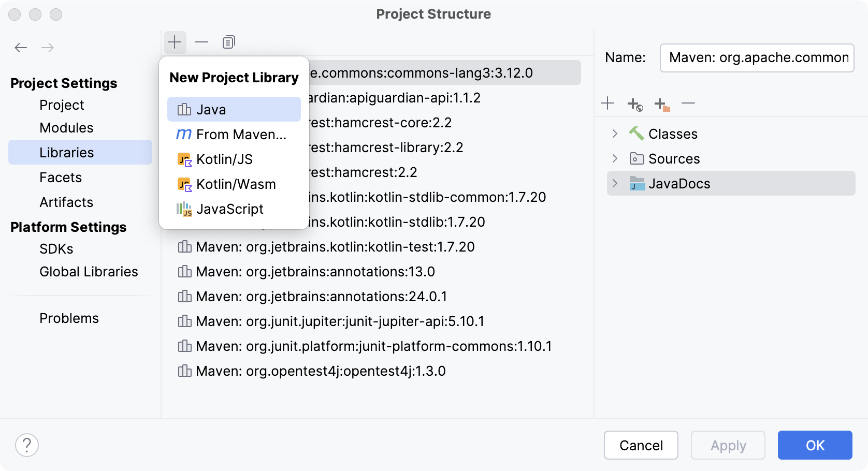The width and height of the screenshot is (868, 471).
Task: Click the attach files plus icon
Action: point(607,103)
